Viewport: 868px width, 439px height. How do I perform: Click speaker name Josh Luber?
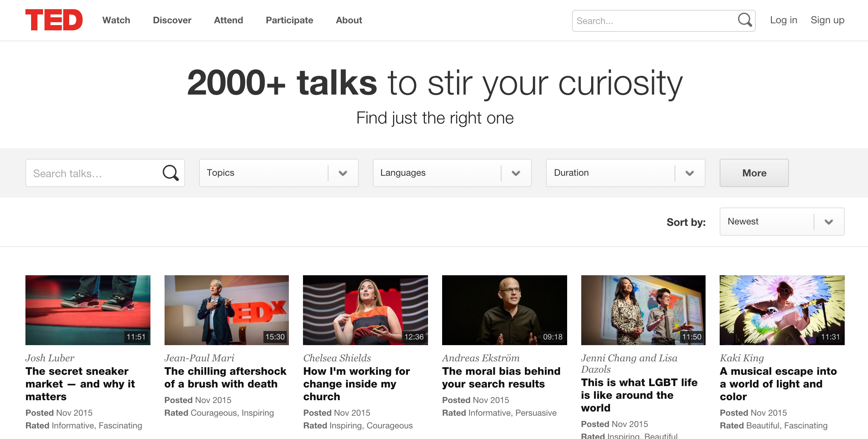[50, 358]
